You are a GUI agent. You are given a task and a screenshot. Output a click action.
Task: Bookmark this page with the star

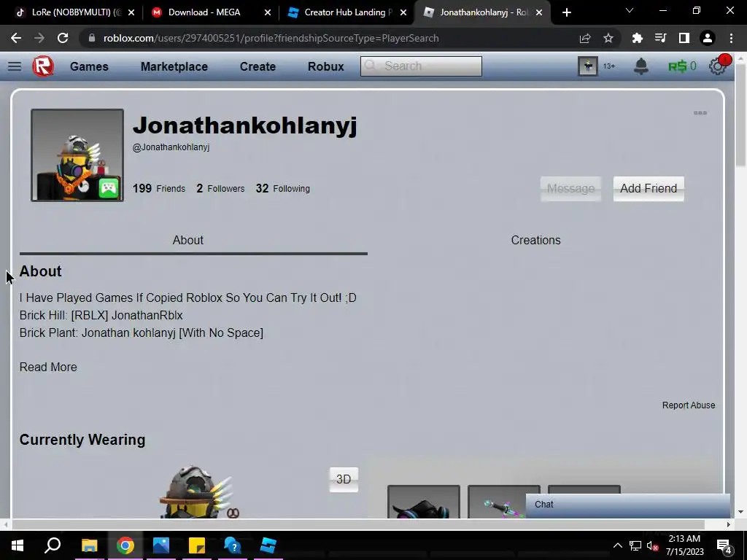608,38
